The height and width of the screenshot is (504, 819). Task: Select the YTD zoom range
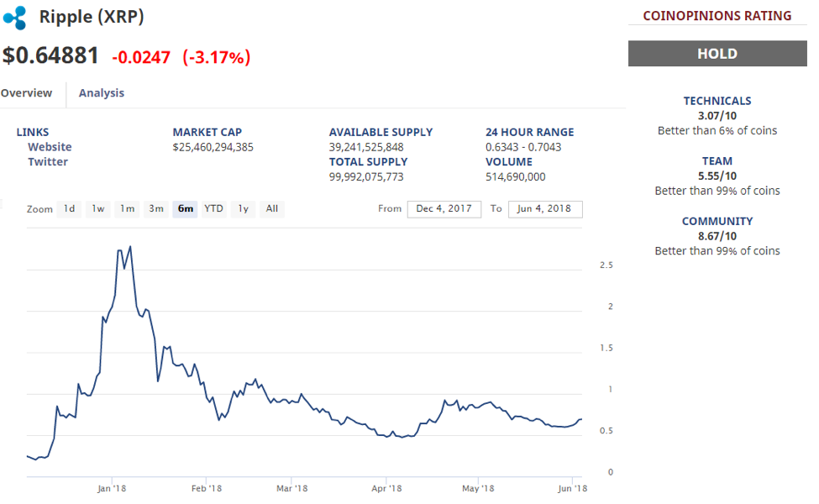tap(213, 209)
